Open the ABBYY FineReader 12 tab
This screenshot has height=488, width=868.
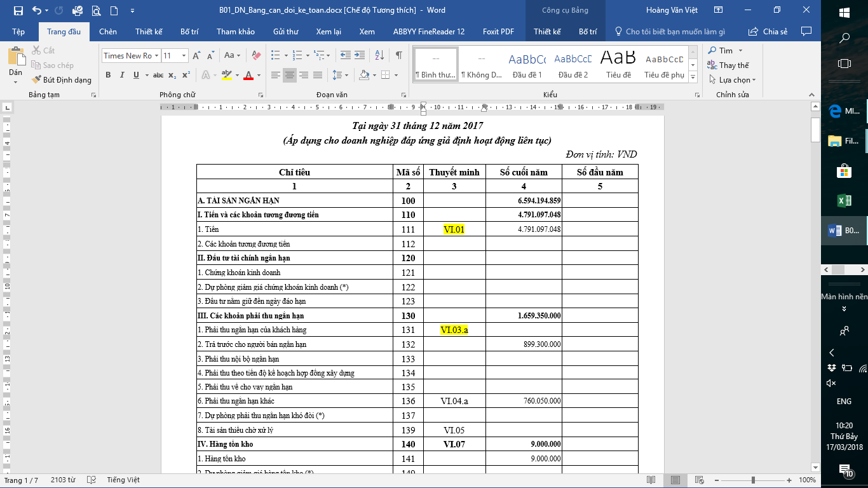[x=429, y=32]
